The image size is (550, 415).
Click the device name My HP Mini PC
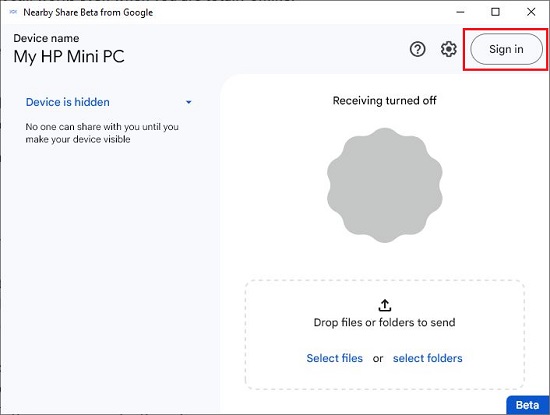[x=69, y=56]
